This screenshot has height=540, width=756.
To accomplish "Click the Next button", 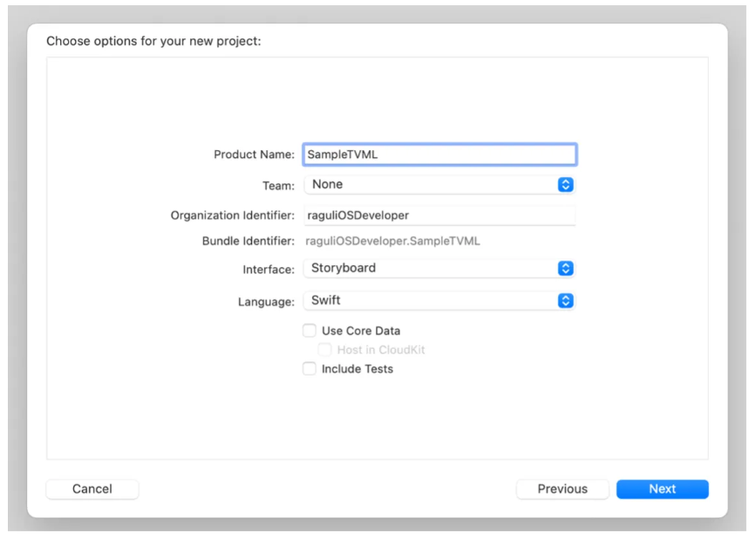I will click(662, 489).
